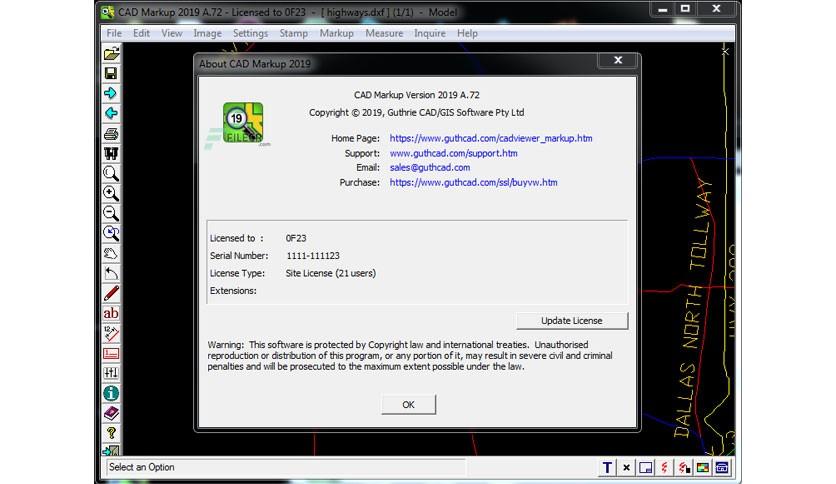Open the Measure menu
836x484 pixels.
click(x=384, y=33)
